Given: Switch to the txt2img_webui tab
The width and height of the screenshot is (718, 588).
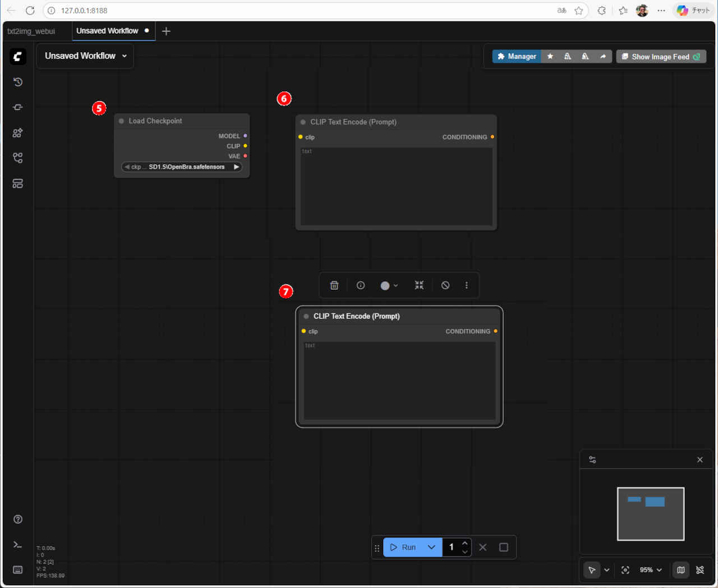Looking at the screenshot, I should pyautogui.click(x=31, y=31).
